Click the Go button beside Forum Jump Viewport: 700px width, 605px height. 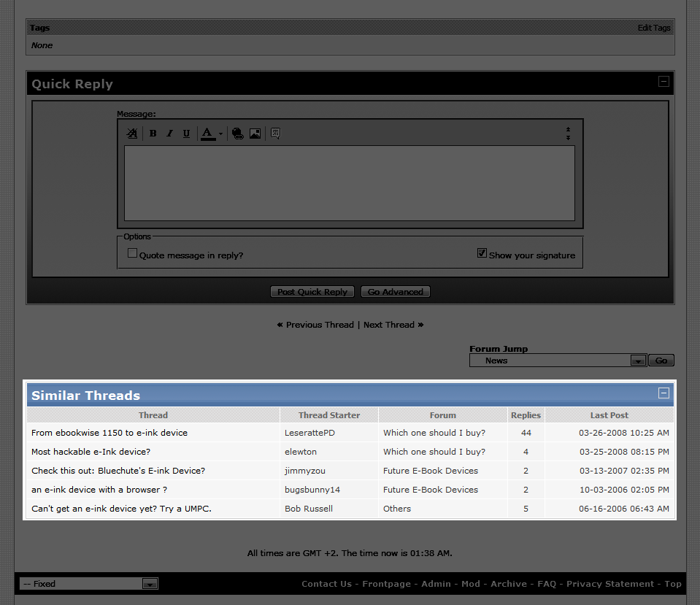[x=661, y=361]
